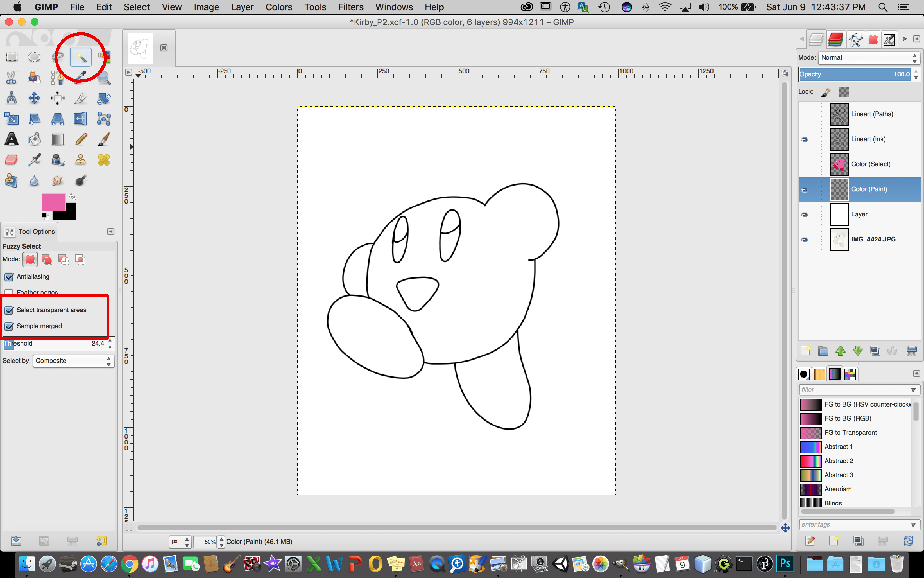Open the Filters menu
The image size is (924, 578).
pos(350,7)
